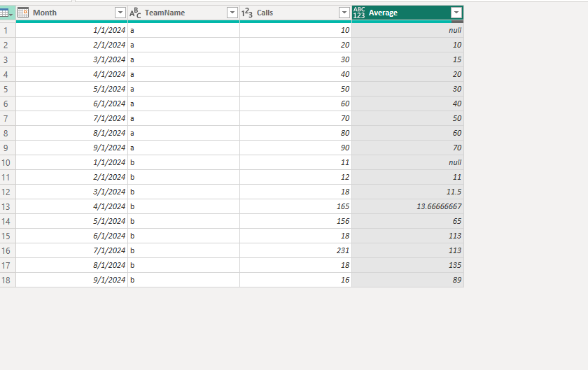The image size is (588, 370).
Task: Click the date type icon of Month column
Action: tap(23, 13)
